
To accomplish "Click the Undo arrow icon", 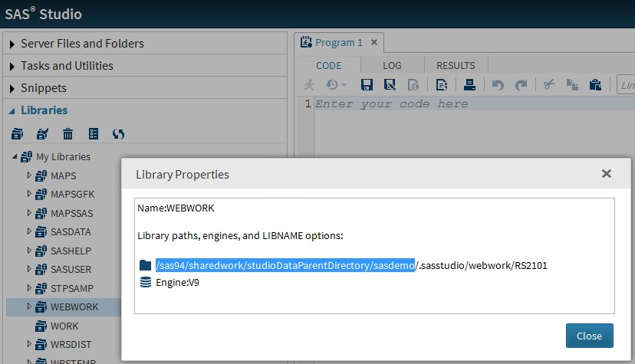I will (497, 85).
